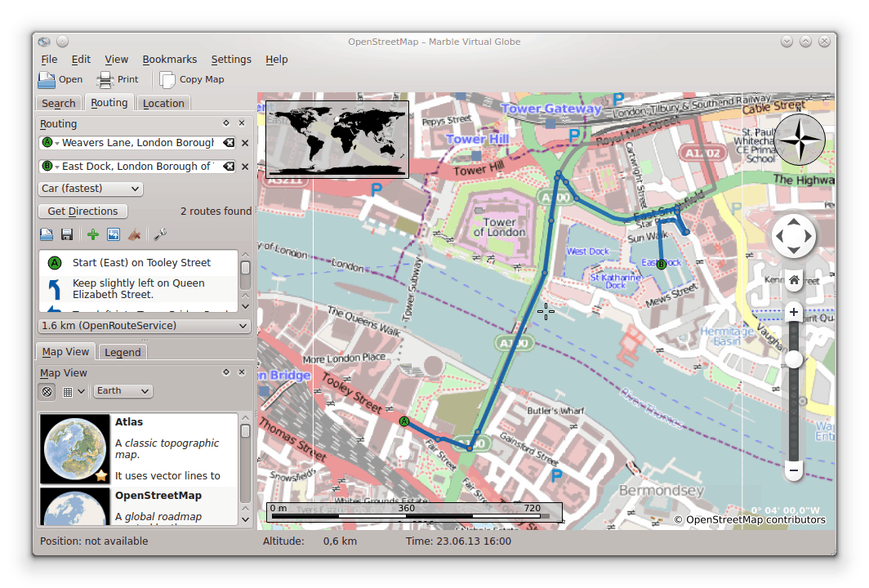Viewport: 869px width, 588px height.
Task: Add a via point with green plus
Action: [93, 235]
